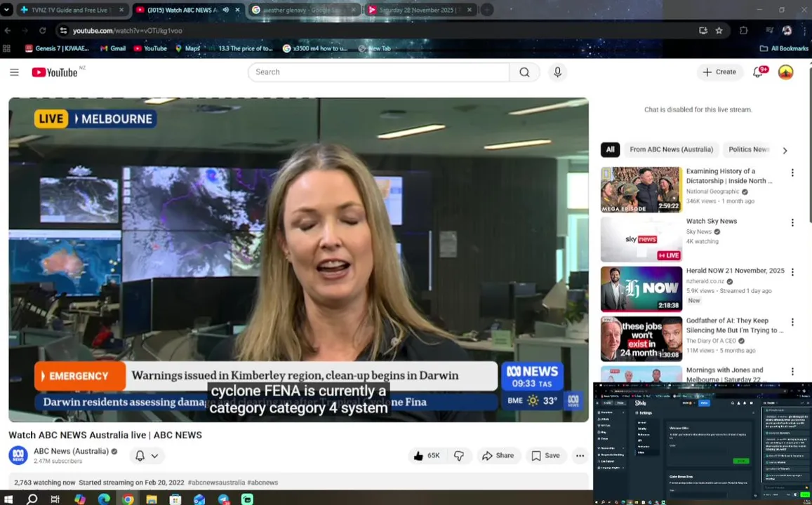Close the TVNZ TV Guide tab
Screen dimensions: 812x505
[121, 10]
